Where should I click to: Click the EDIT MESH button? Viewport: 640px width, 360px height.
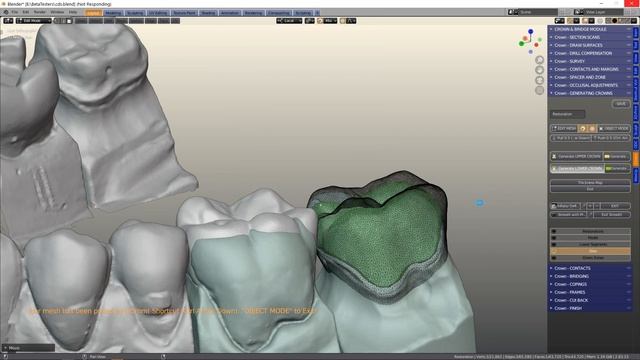tap(564, 128)
